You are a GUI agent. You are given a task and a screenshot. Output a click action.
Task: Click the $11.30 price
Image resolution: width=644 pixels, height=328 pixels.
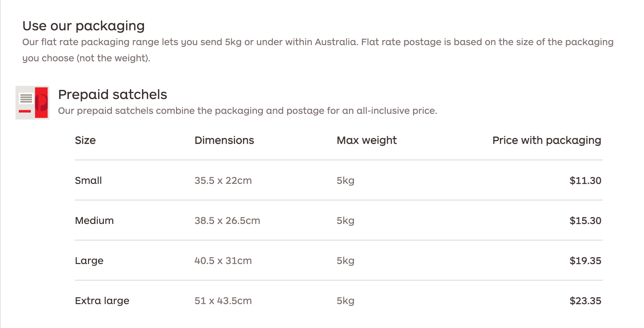585,181
